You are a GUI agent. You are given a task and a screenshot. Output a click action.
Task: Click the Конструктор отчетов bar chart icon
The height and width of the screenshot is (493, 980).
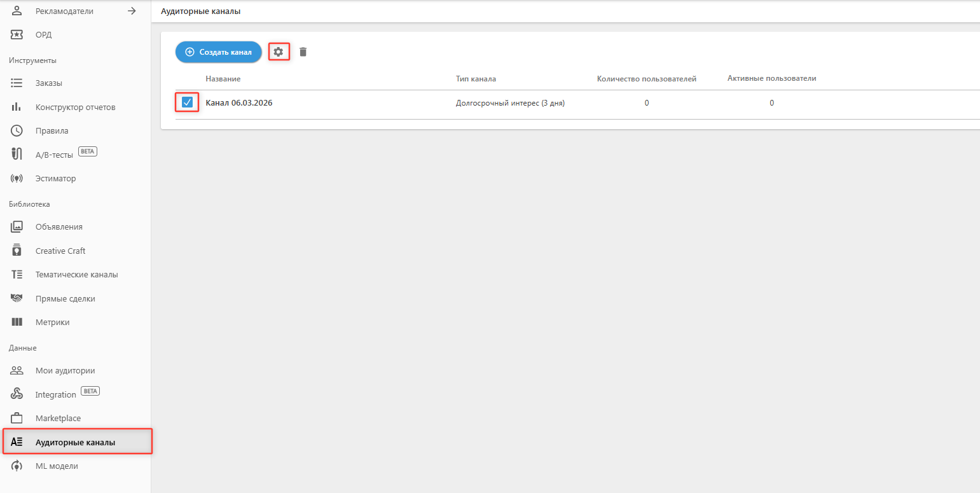tap(17, 107)
